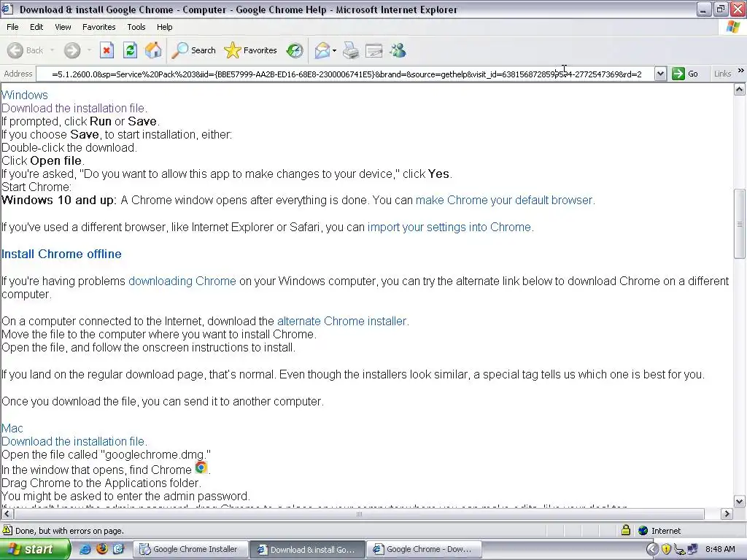Click vertical scrollbar down arrow
Image resolution: width=747 pixels, height=560 pixels.
[x=740, y=501]
